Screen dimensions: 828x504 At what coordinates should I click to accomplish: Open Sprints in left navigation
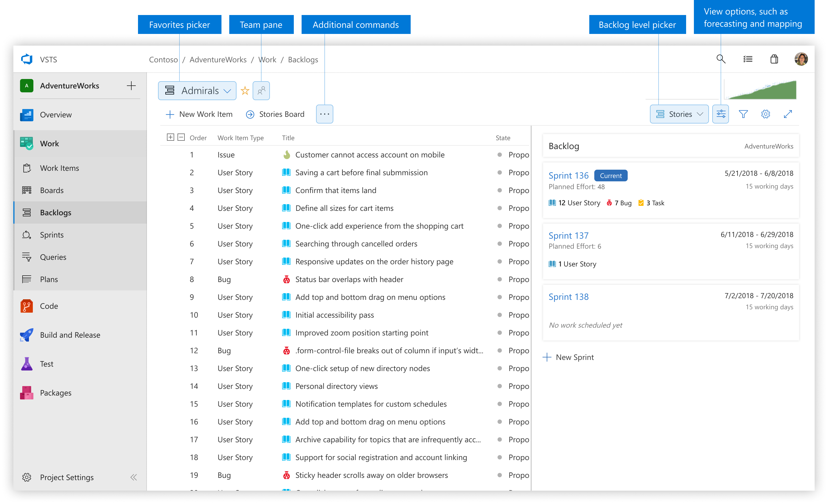pyautogui.click(x=51, y=234)
